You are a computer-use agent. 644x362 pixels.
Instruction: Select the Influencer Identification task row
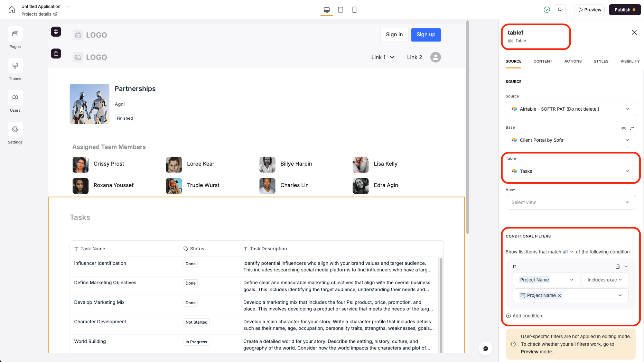point(254,267)
